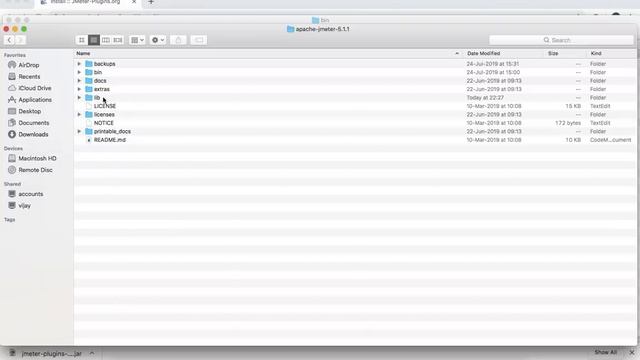The width and height of the screenshot is (640, 360).
Task: Focus the Finder Search field
Action: click(561, 40)
